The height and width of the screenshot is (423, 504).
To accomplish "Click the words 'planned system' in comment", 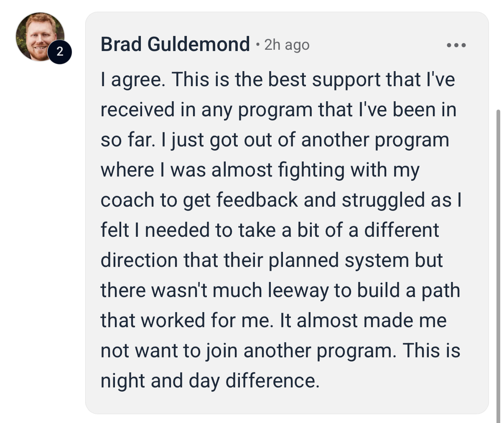I will [x=339, y=260].
